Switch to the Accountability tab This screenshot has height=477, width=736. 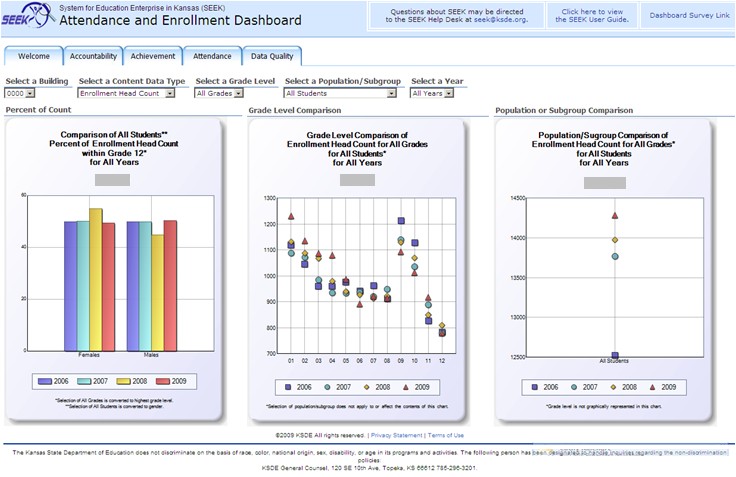[x=93, y=56]
